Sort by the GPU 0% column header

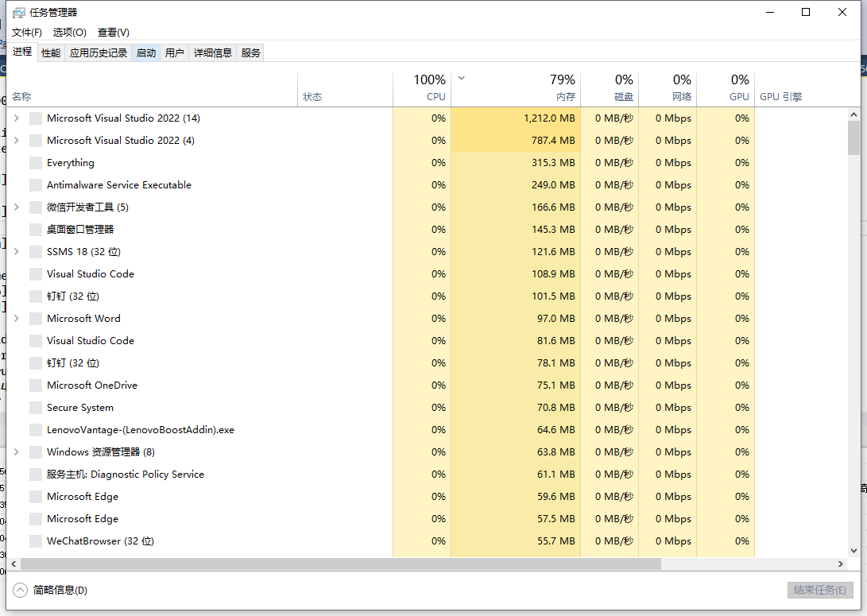tap(726, 90)
